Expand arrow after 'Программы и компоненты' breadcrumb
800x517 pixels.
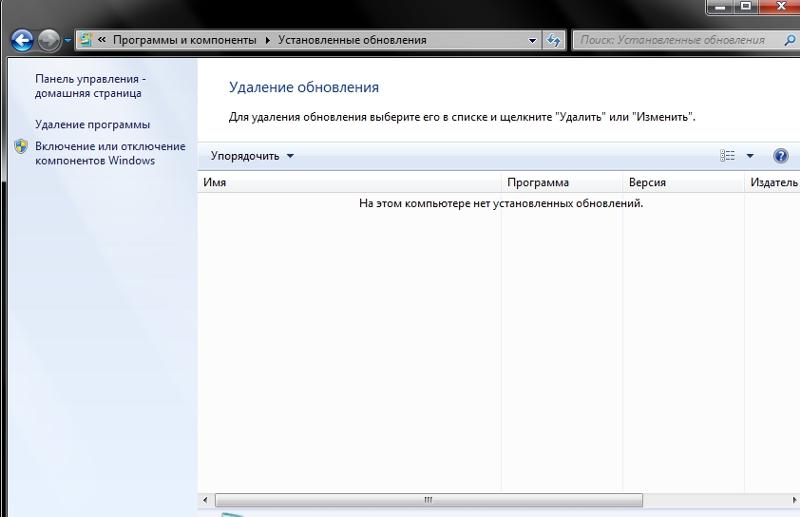[x=267, y=40]
